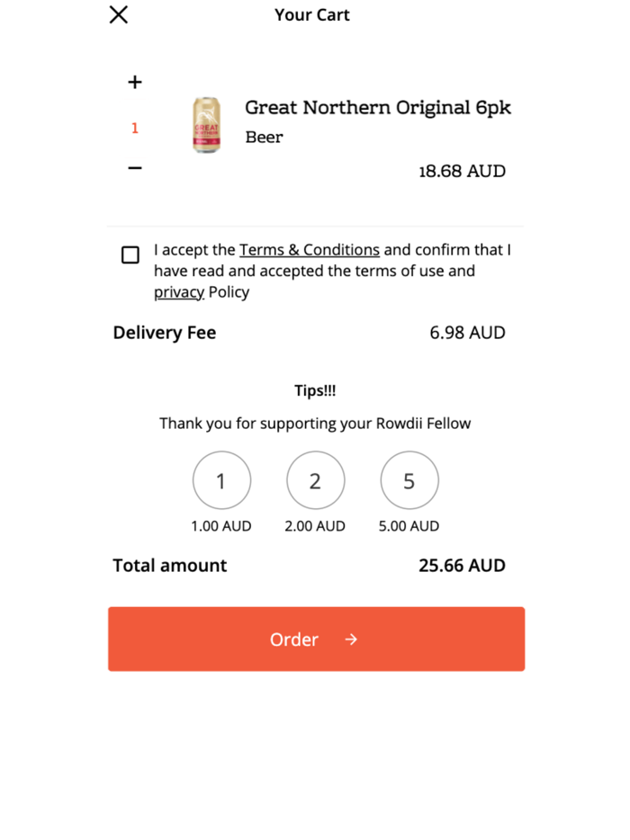This screenshot has height=840, width=630.
Task: Select the Great Northern Original 6pk title
Action: pyautogui.click(x=378, y=107)
